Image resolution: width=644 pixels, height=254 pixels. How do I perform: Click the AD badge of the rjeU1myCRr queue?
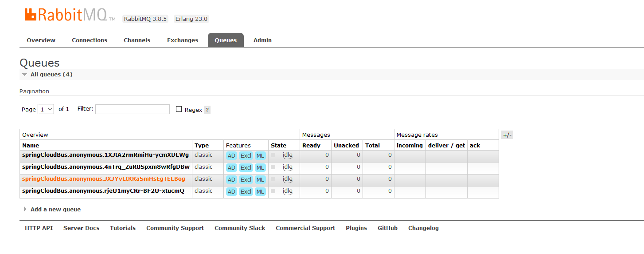[231, 192]
